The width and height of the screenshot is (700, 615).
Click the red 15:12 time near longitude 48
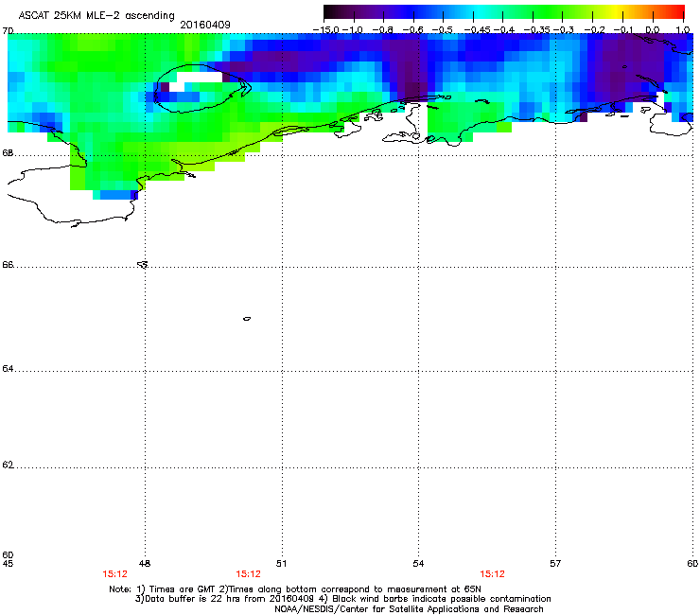pyautogui.click(x=114, y=574)
